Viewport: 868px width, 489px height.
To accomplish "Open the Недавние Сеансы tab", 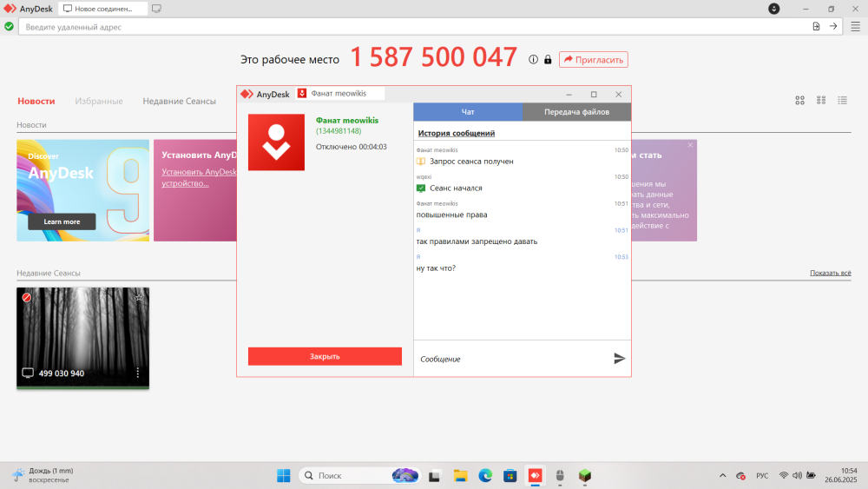I will tap(180, 101).
